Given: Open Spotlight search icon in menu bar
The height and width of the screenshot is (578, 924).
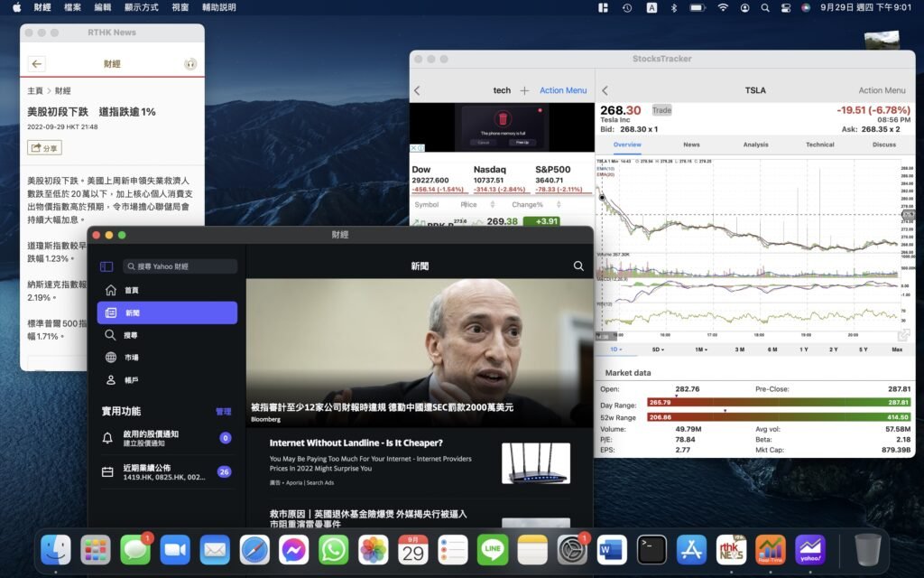Looking at the screenshot, I should [x=765, y=7].
